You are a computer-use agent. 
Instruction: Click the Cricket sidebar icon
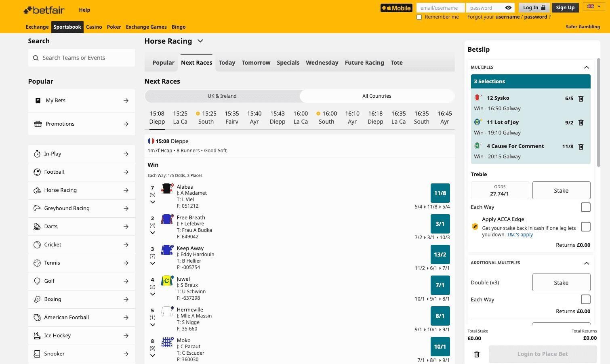pyautogui.click(x=37, y=245)
